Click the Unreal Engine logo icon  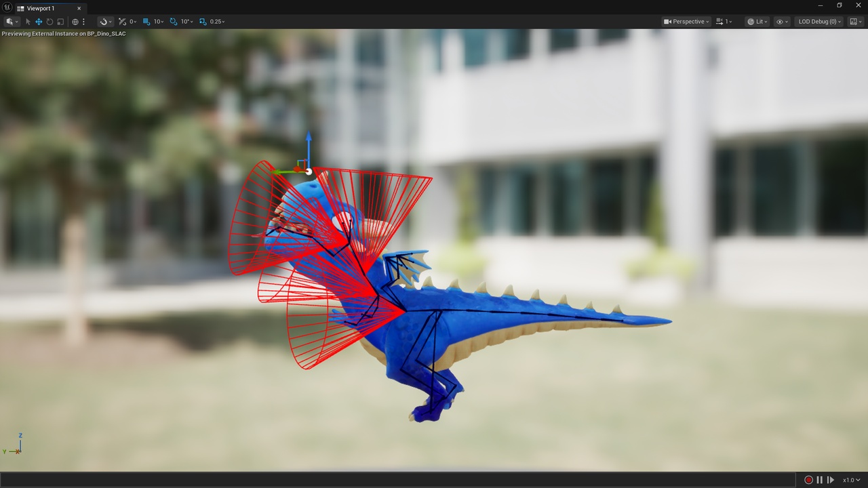click(7, 7)
